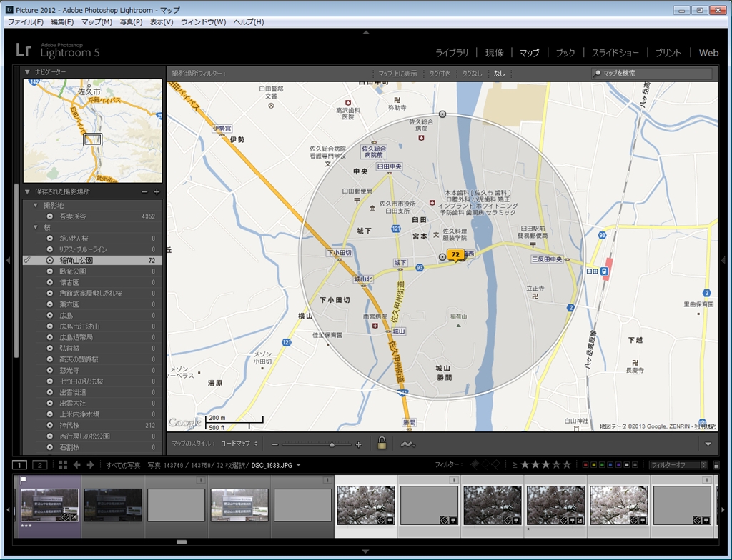Click the lock markers padlock icon
Viewport: 732px width, 560px height.
382,444
